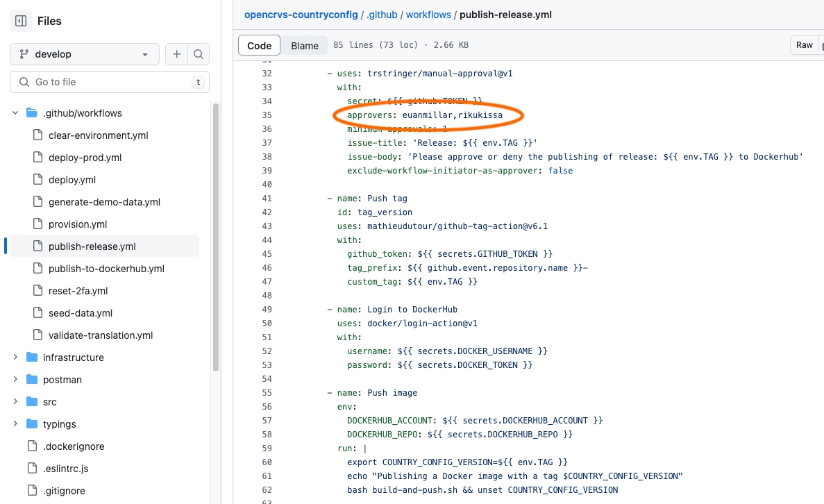Click the infrastructure folder icon
The image size is (824, 504).
coord(31,358)
